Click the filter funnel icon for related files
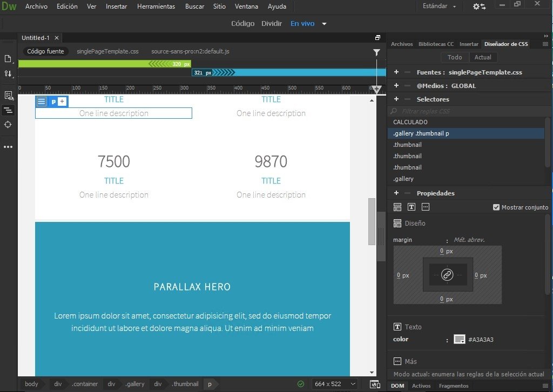The image size is (553, 392). click(x=376, y=52)
